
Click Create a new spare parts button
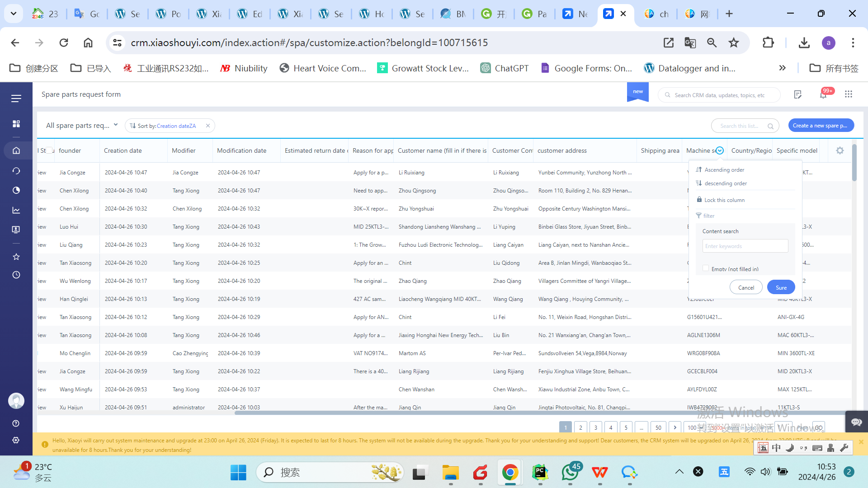tap(821, 126)
